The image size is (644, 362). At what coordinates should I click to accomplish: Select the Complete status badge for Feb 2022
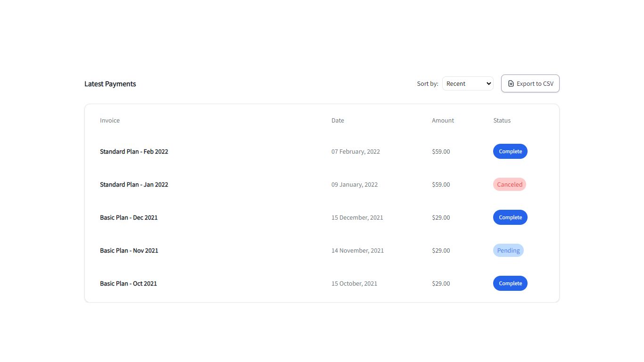pyautogui.click(x=510, y=151)
